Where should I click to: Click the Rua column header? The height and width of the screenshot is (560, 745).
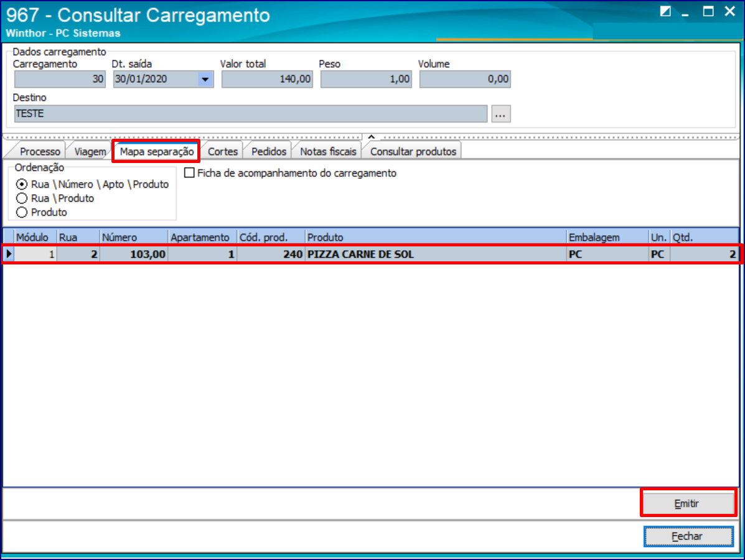pyautogui.click(x=78, y=237)
